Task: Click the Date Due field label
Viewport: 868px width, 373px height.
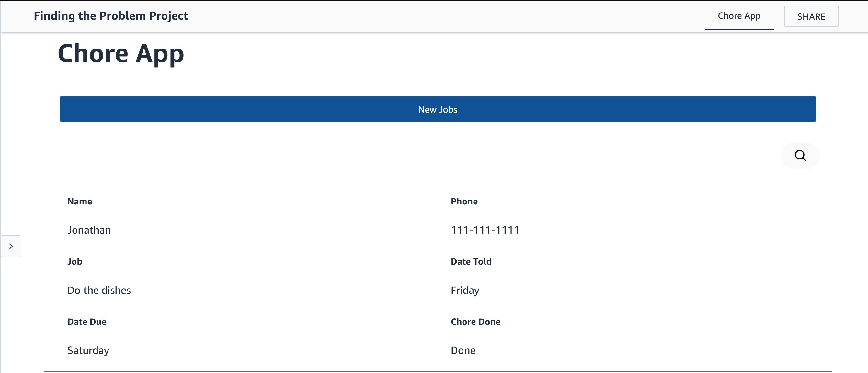Action: [x=86, y=322]
